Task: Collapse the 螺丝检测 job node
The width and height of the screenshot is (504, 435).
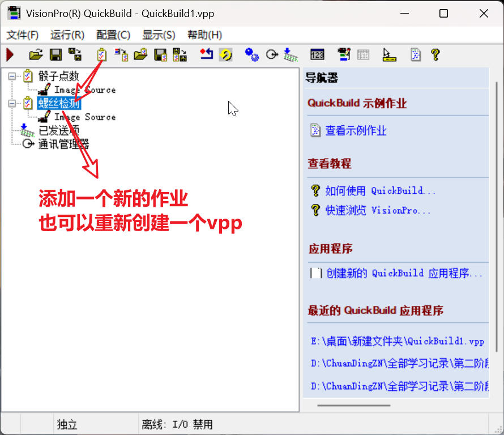Action: 12,103
